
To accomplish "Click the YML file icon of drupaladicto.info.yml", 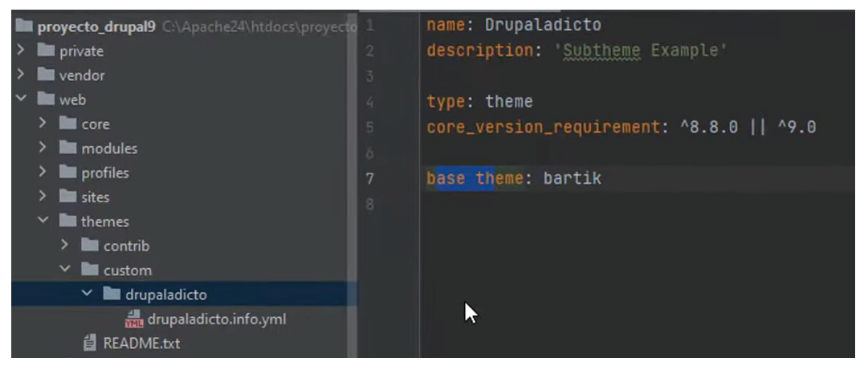I will 135,319.
